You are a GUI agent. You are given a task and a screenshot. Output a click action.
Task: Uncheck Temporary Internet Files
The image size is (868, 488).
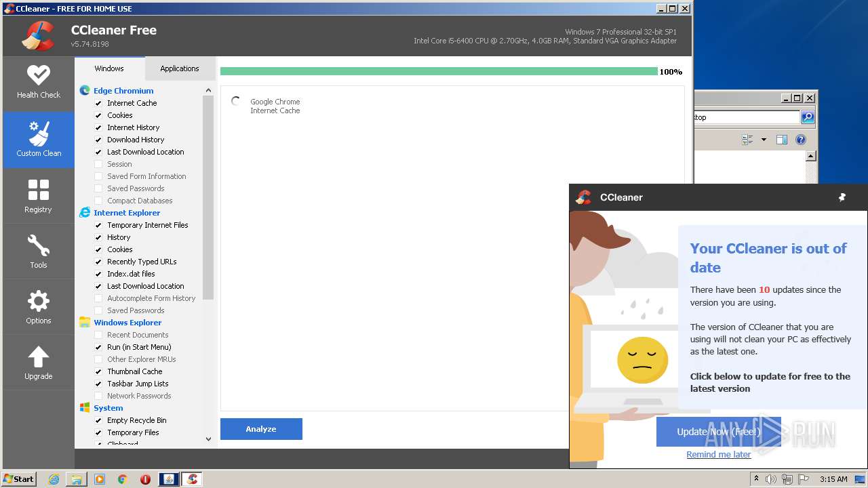[x=98, y=225]
